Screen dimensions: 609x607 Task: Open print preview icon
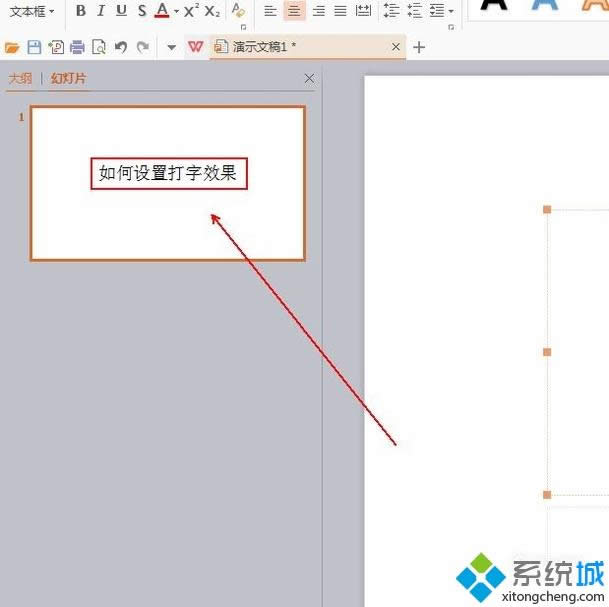pyautogui.click(x=99, y=47)
